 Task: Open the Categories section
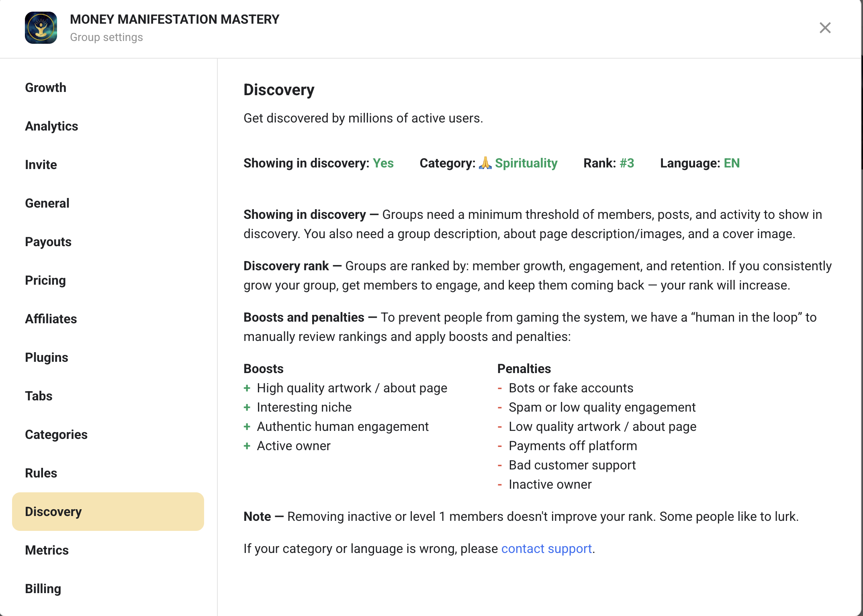(x=56, y=434)
